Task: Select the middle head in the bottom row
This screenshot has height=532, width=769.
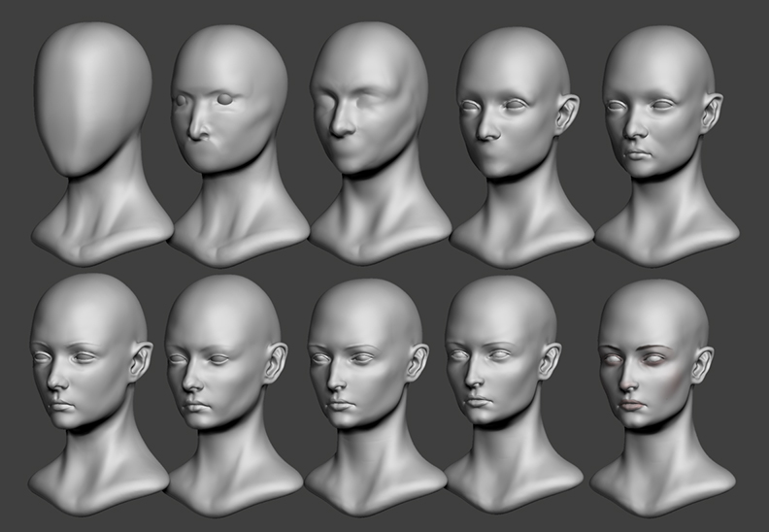Action: pyautogui.click(x=373, y=397)
